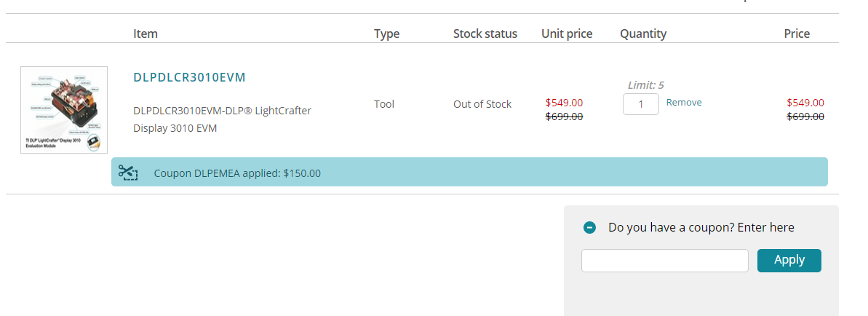This screenshot has width=868, height=316.
Task: Click the Unit price column header
Action: pyautogui.click(x=567, y=33)
